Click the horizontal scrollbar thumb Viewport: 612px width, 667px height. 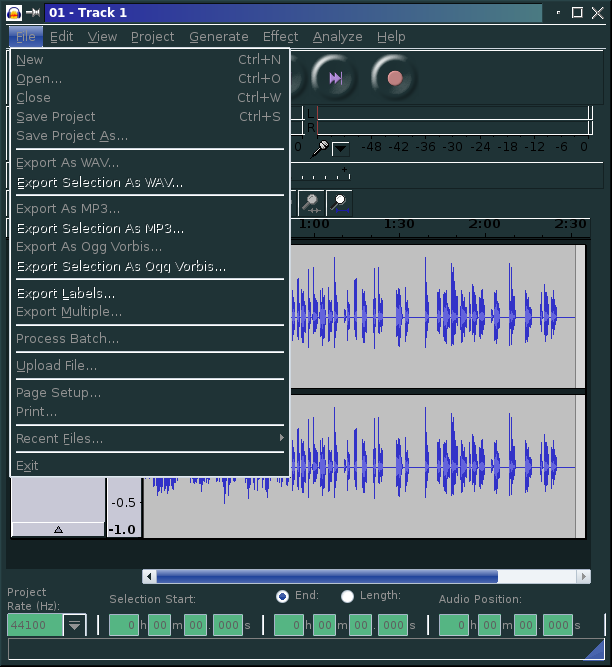click(326, 576)
